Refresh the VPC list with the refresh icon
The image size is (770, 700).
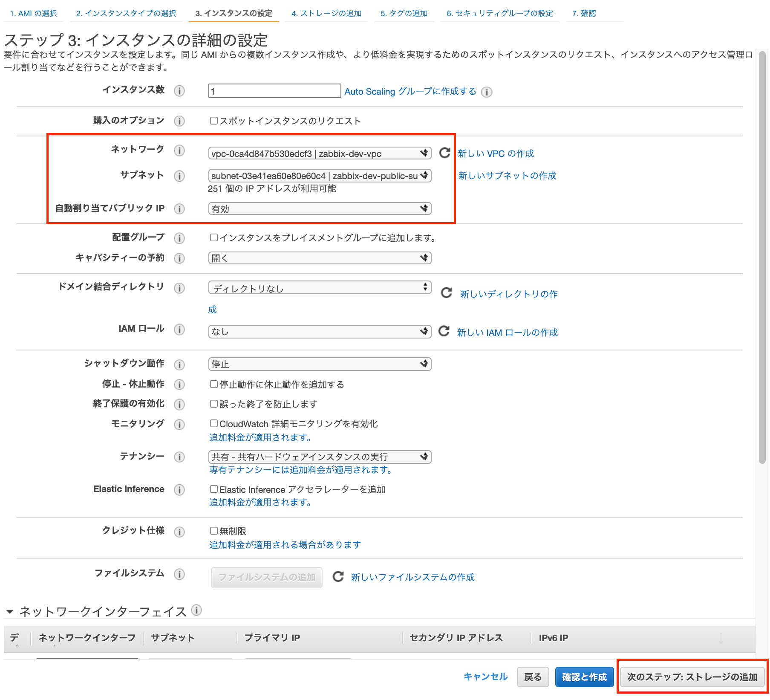445,153
